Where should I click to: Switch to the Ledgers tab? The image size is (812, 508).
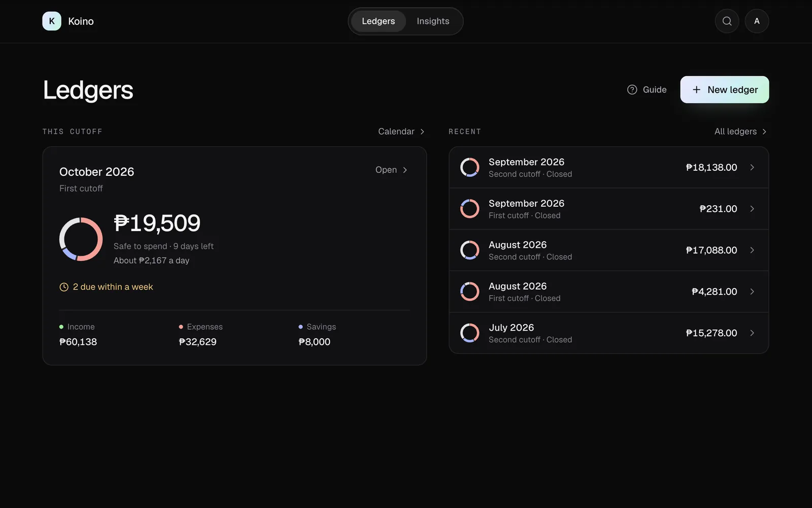(x=378, y=21)
